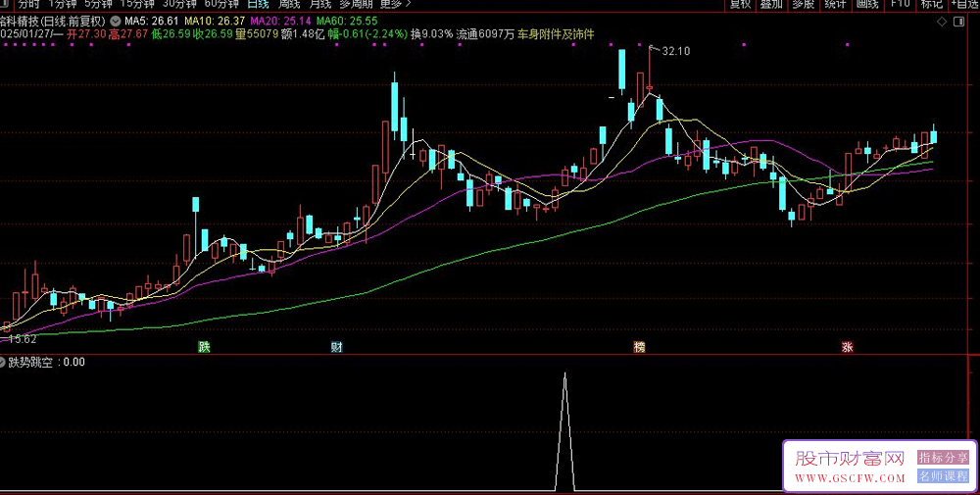Screen dimensions: 980x495
Task: Click the MA5: 26.61 label
Action: 152,21
